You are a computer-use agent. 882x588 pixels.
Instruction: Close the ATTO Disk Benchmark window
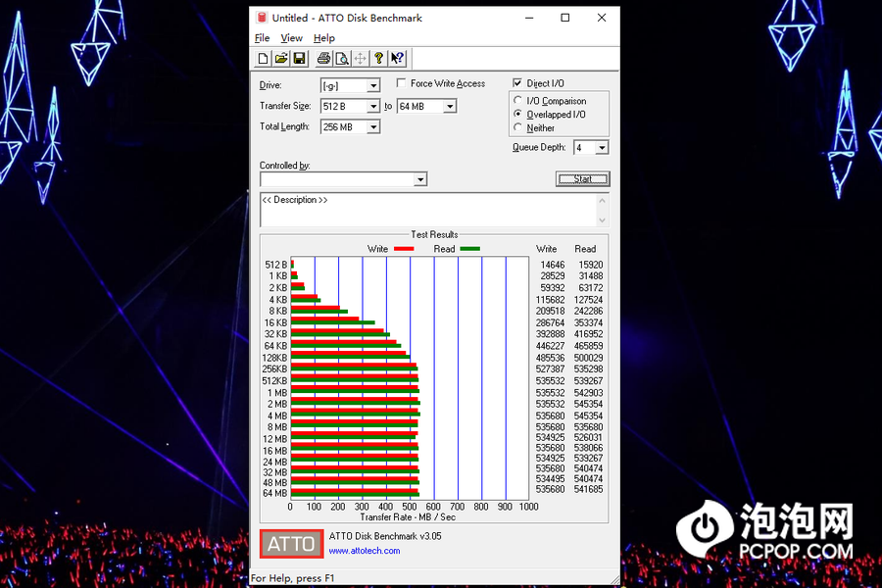point(602,18)
